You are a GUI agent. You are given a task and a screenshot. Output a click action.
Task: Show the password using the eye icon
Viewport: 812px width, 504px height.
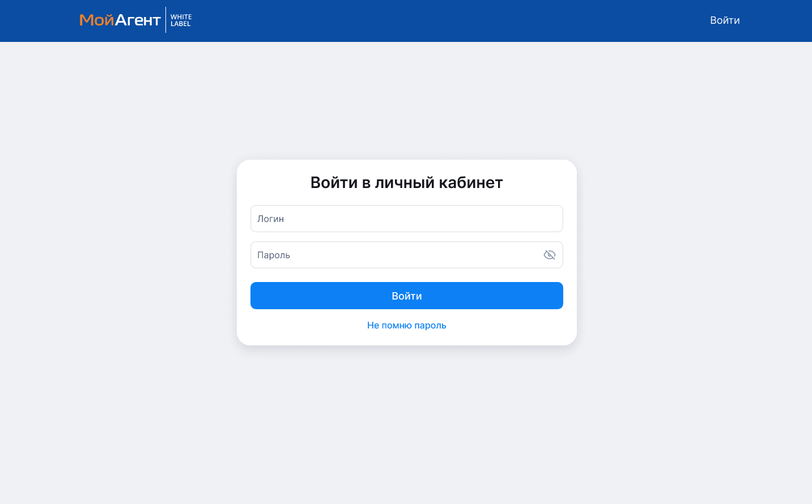coord(549,255)
